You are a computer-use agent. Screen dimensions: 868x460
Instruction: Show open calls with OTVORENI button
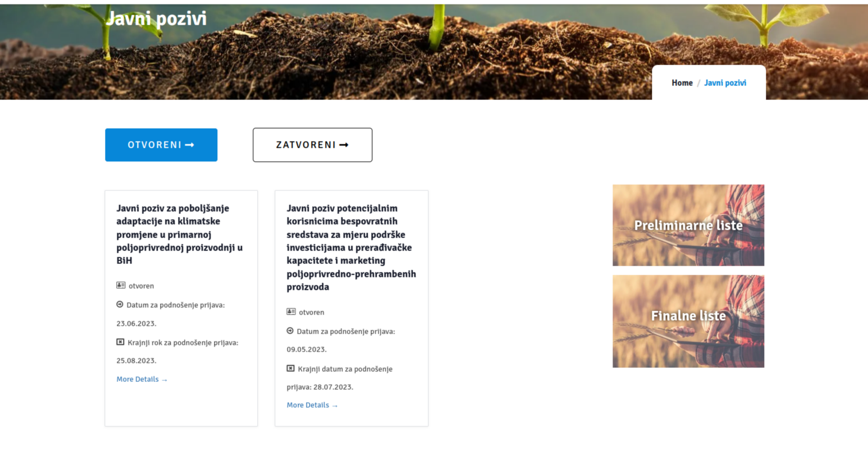161,145
